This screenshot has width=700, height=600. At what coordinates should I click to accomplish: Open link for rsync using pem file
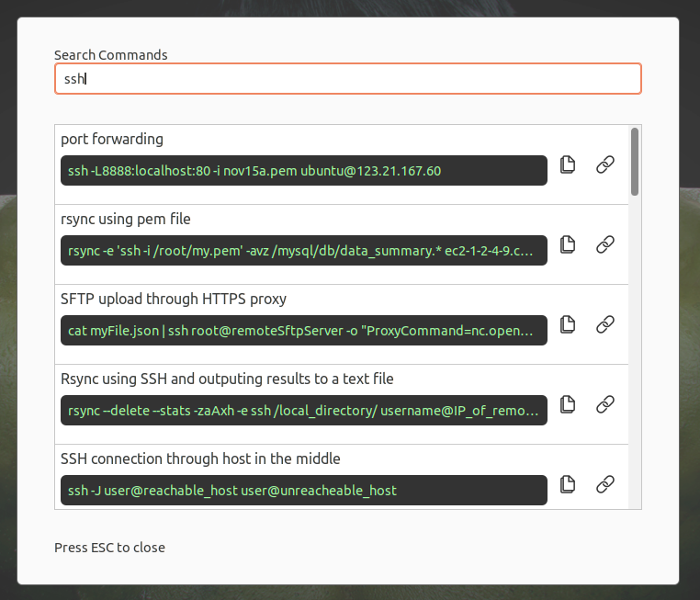[604, 245]
